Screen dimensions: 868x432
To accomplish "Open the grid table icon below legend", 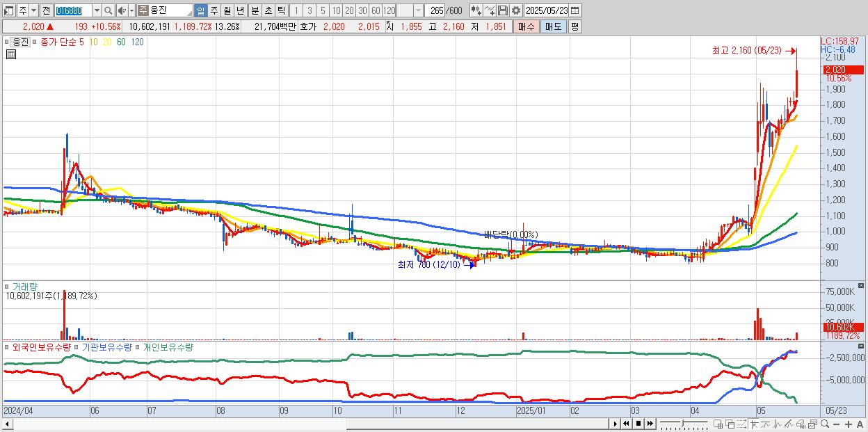I will pos(11,54).
